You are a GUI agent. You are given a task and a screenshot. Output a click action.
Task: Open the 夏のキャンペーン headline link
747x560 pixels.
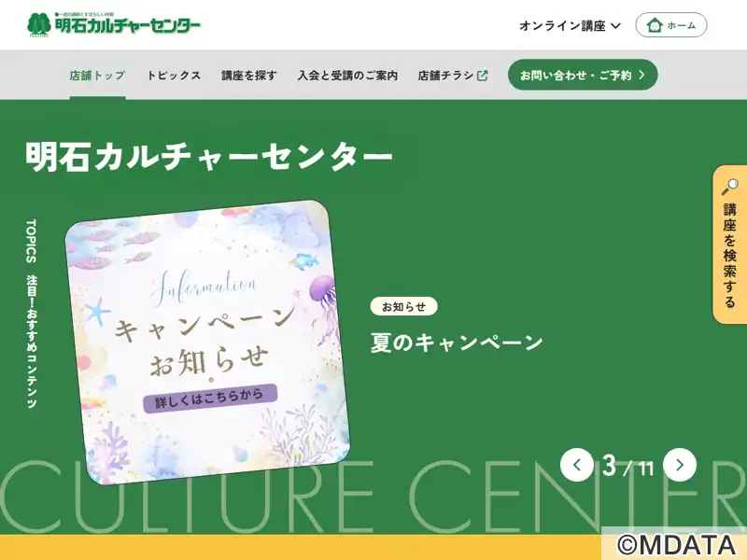(457, 343)
